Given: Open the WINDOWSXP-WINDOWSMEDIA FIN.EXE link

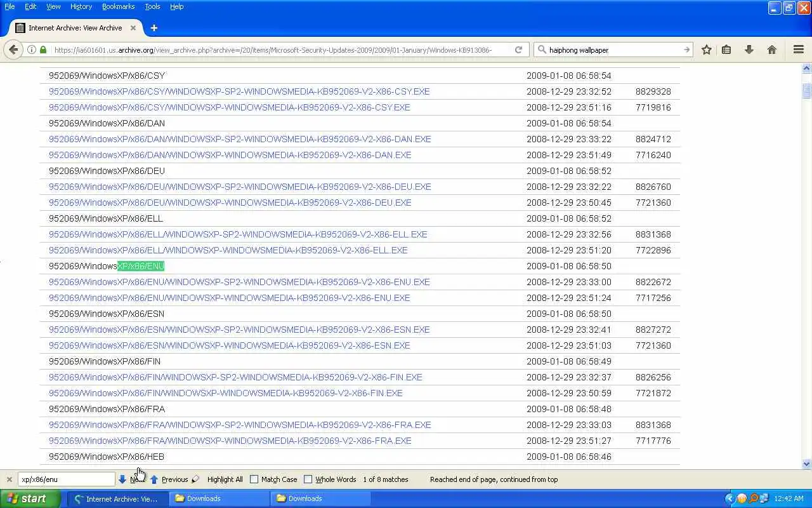Looking at the screenshot, I should click(x=226, y=393).
